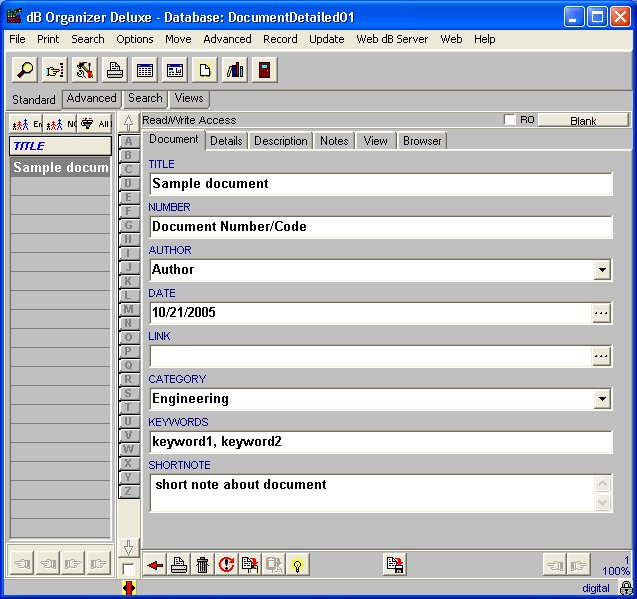Click into the TITLE input field
The image size is (637, 599).
[x=381, y=184]
